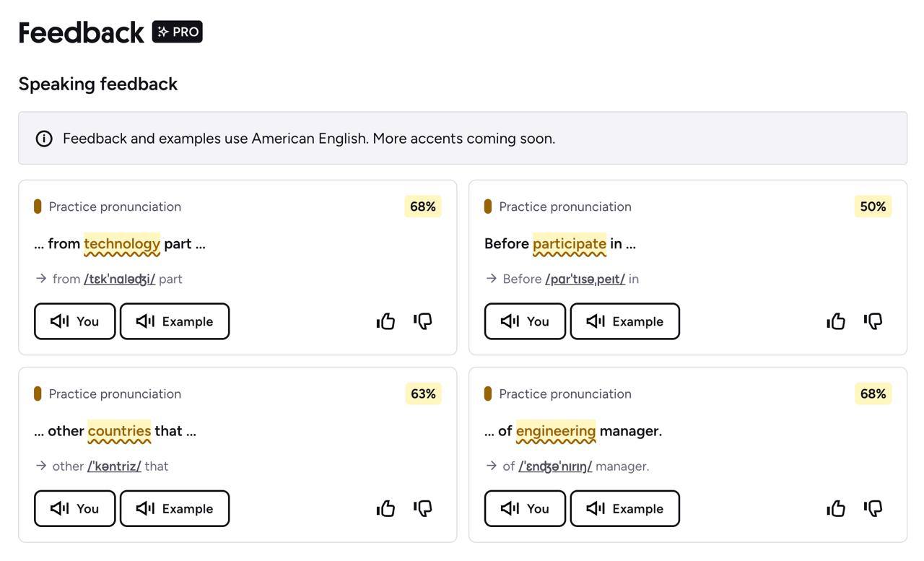
Task: Dislike the countries pronunciation feedback
Action: pyautogui.click(x=423, y=508)
